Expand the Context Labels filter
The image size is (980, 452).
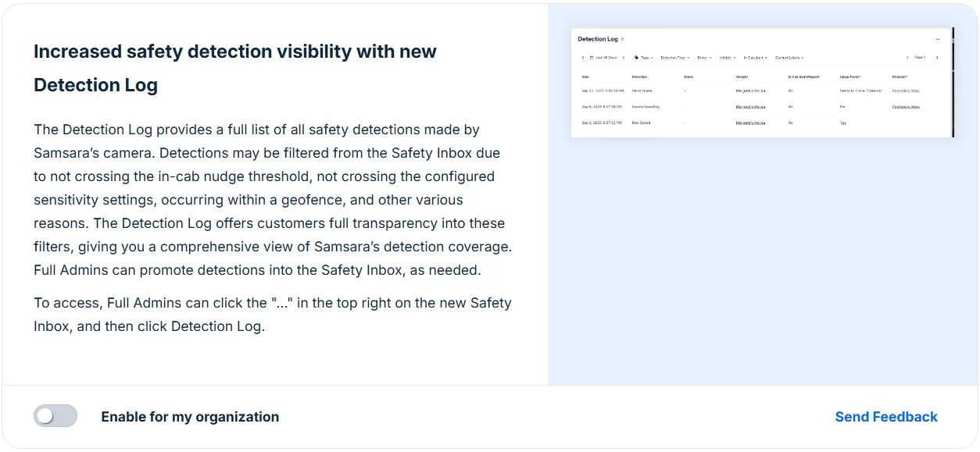(x=789, y=58)
